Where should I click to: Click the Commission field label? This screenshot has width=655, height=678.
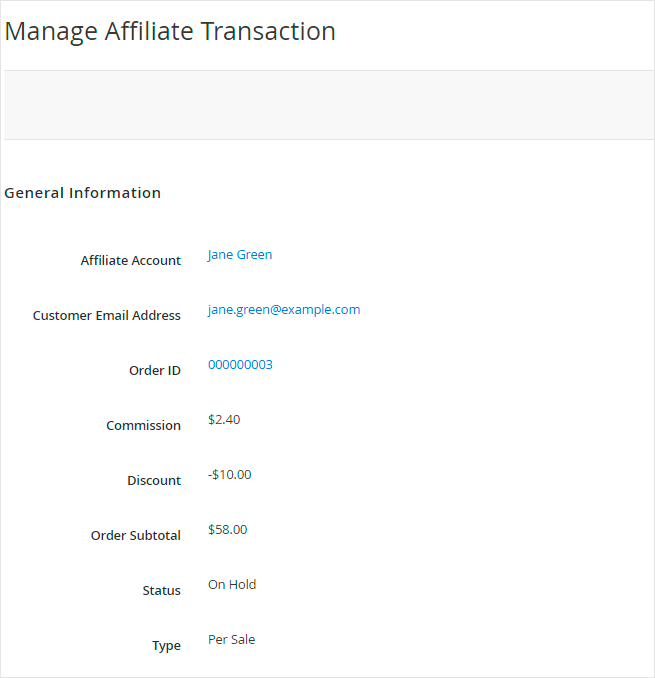click(x=144, y=426)
